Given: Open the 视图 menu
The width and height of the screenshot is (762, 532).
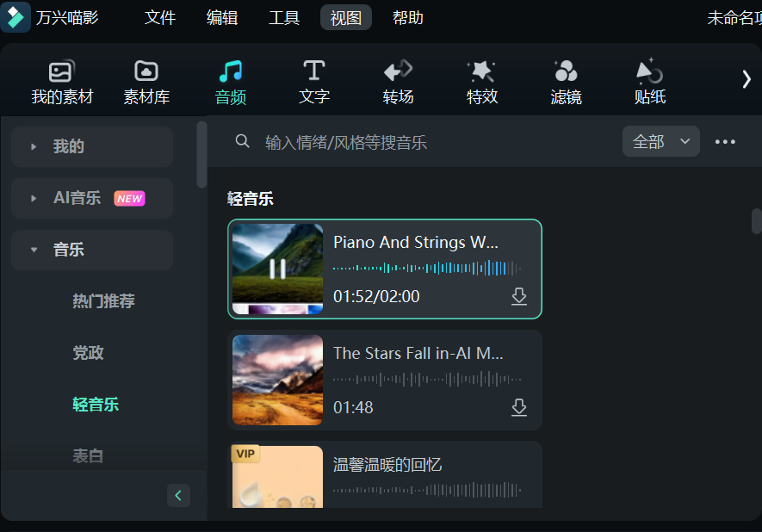Looking at the screenshot, I should point(345,17).
